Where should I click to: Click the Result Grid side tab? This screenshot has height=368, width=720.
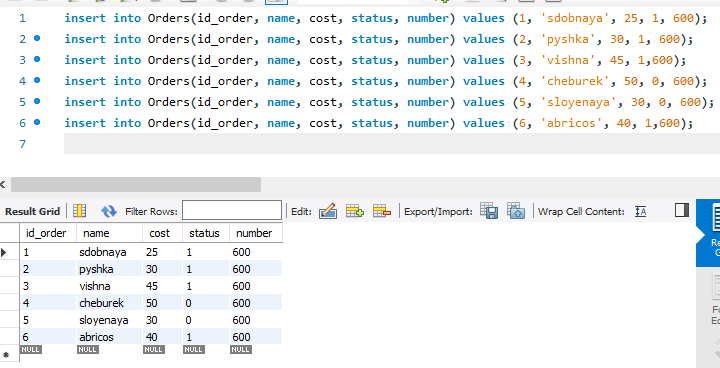(709, 233)
